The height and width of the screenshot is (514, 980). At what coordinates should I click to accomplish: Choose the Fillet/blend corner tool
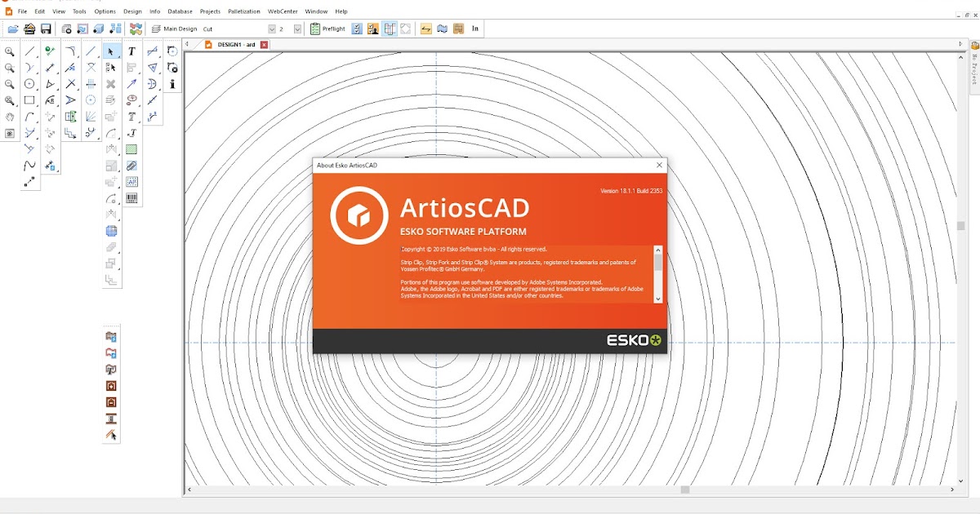pyautogui.click(x=70, y=51)
